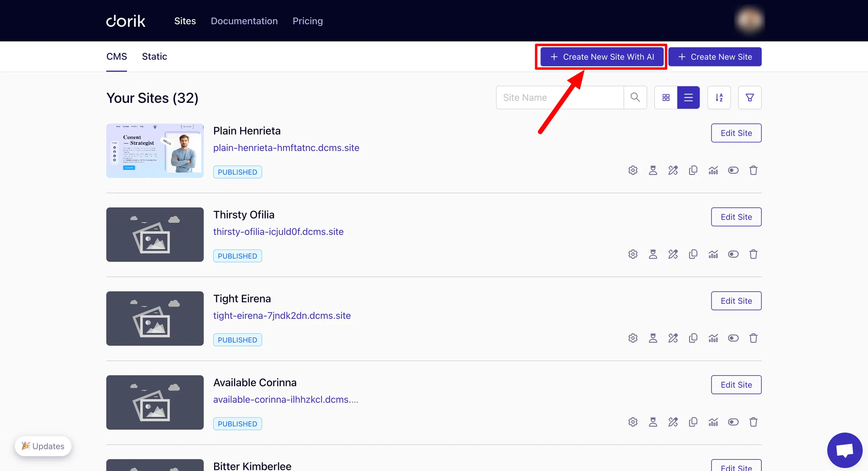
Task: Open the sort A-Z control
Action: click(719, 97)
